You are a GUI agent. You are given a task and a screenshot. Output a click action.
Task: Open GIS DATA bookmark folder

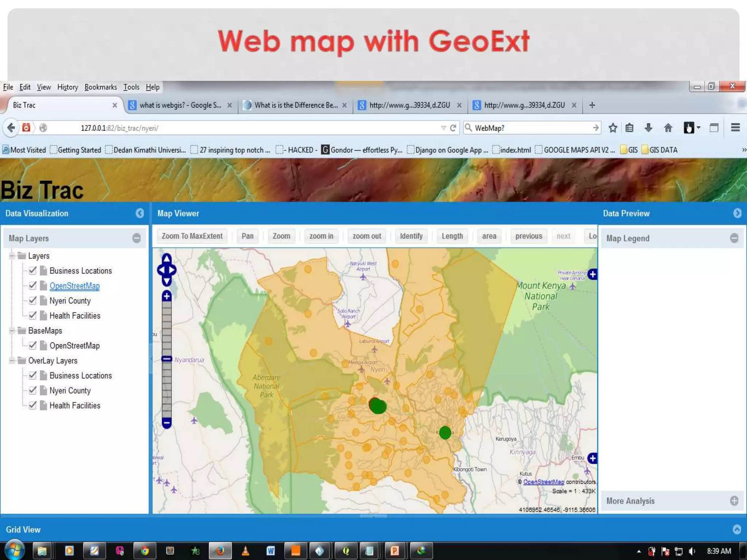[659, 150]
